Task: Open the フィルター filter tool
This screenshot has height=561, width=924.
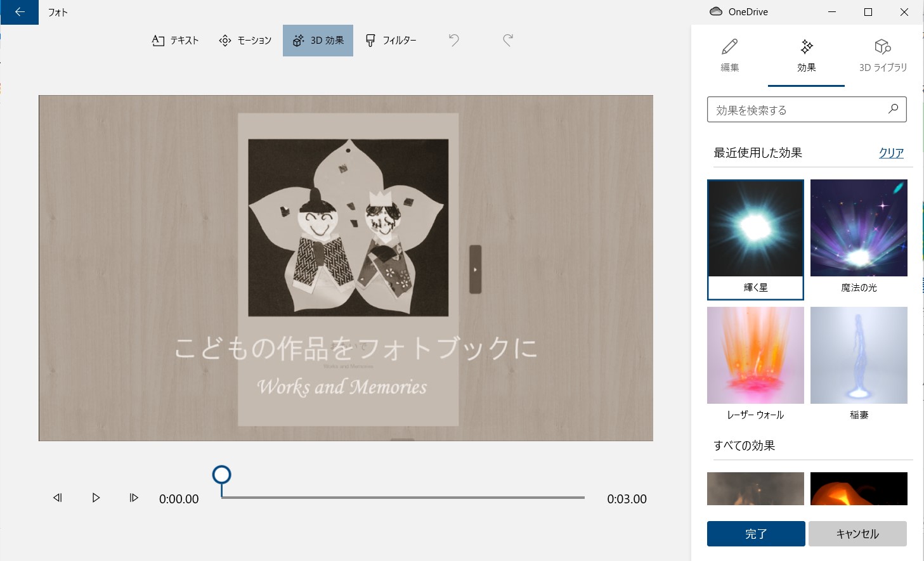Action: tap(391, 41)
